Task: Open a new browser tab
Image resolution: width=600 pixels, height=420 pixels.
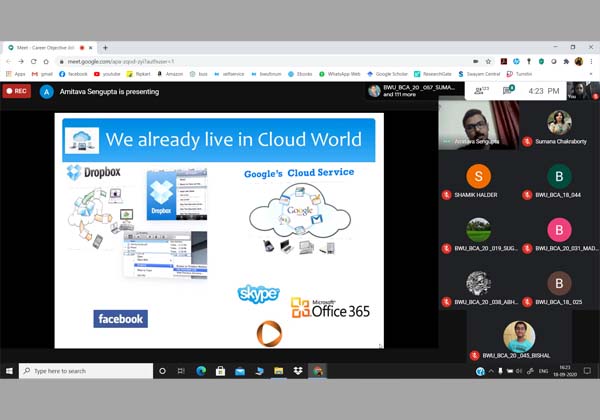Action: pyautogui.click(x=105, y=48)
